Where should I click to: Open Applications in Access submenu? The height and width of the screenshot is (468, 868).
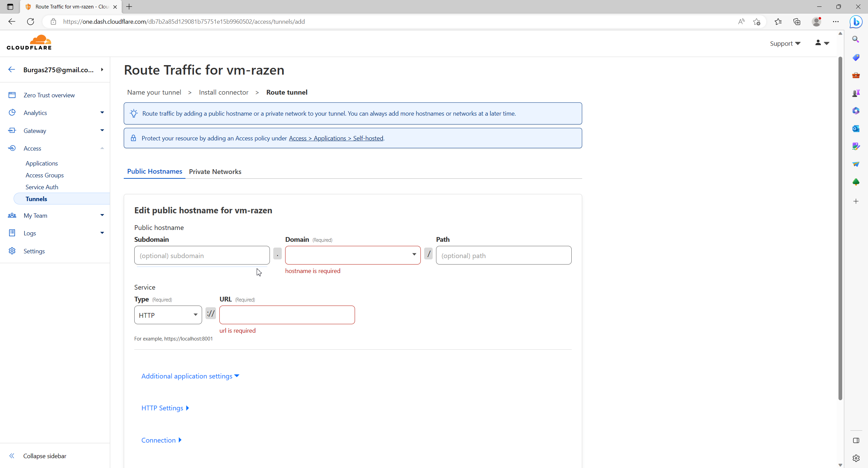click(x=42, y=163)
